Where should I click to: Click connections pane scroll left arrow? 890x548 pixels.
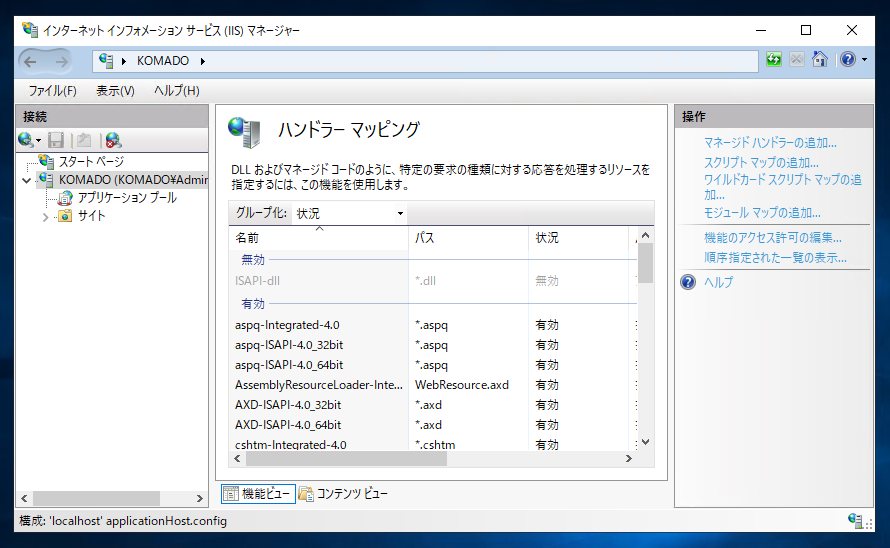point(24,498)
